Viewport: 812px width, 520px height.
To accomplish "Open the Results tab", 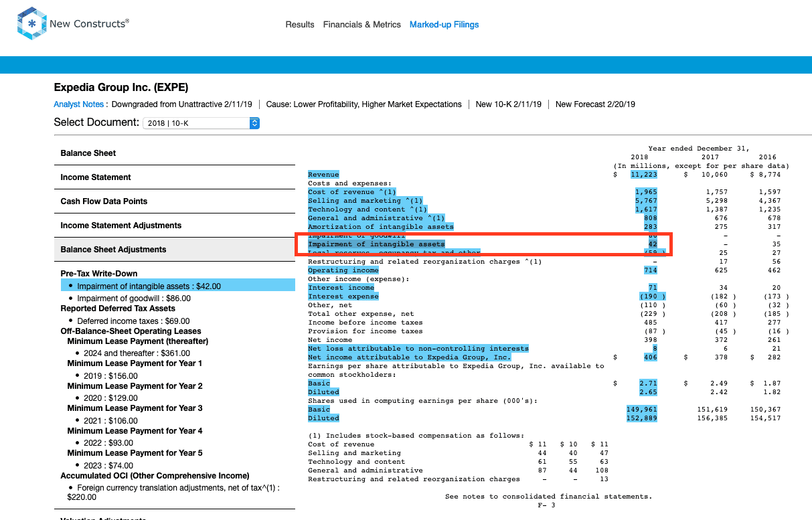I will (x=300, y=25).
